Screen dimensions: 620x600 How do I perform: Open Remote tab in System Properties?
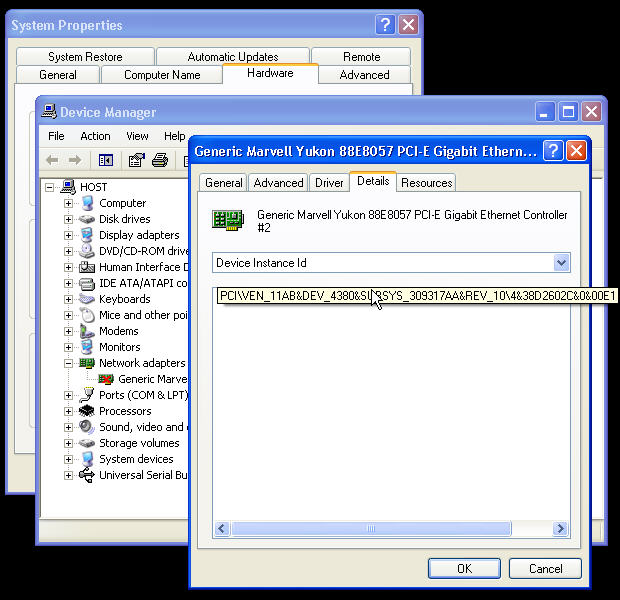pyautogui.click(x=361, y=57)
